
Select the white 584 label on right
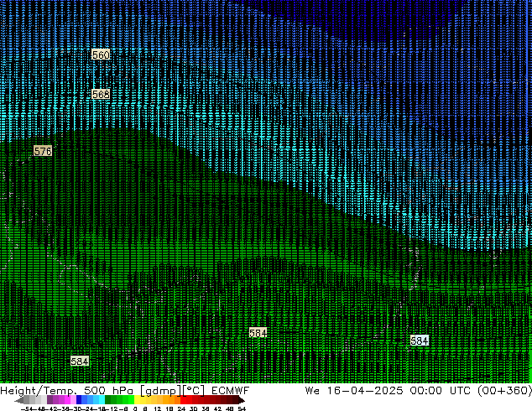pos(420,341)
